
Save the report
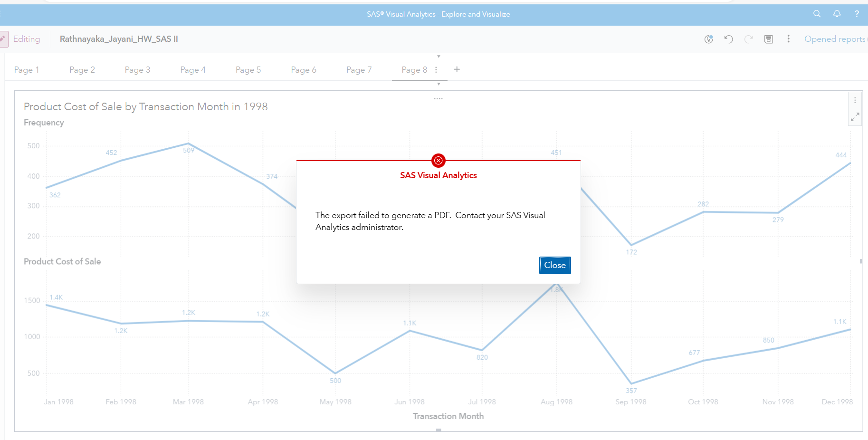click(768, 39)
